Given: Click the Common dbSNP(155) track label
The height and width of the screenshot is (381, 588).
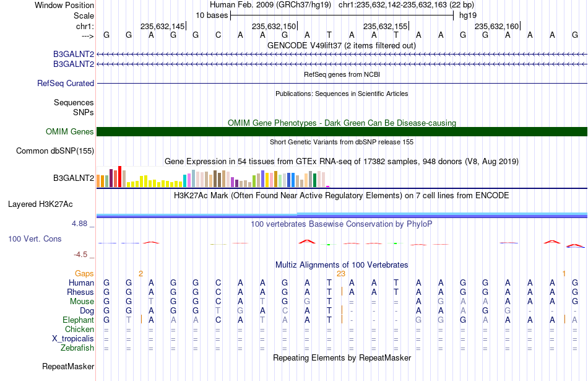Looking at the screenshot, I should (55, 151).
